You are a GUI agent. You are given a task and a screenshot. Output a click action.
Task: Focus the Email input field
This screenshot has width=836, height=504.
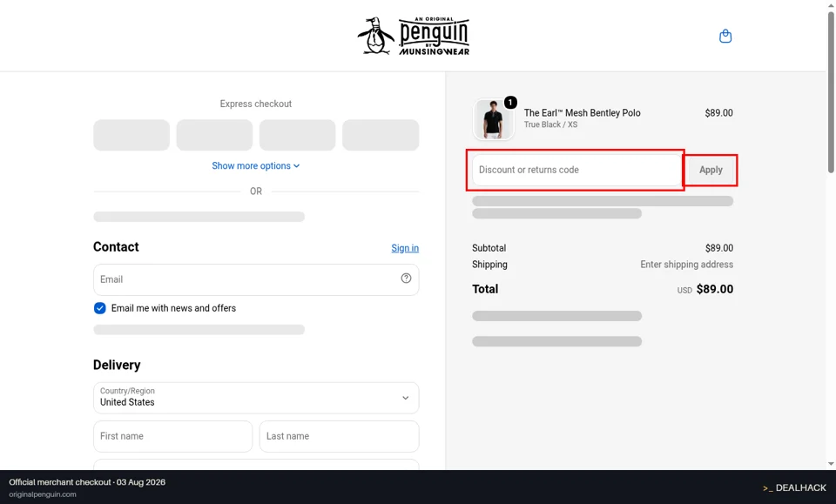click(256, 279)
